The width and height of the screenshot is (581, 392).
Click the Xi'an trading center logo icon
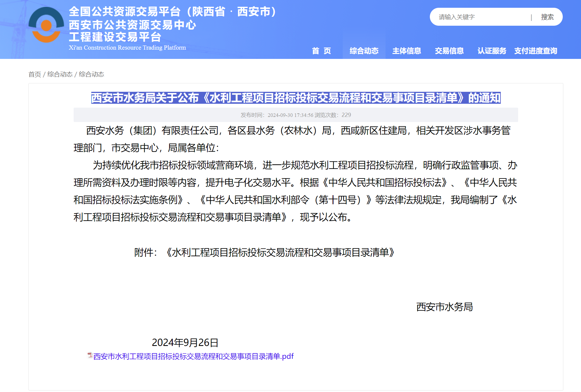pyautogui.click(x=46, y=25)
